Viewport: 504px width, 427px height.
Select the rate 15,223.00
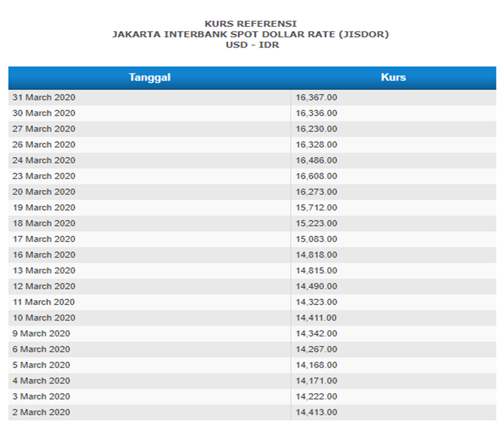pos(316,223)
